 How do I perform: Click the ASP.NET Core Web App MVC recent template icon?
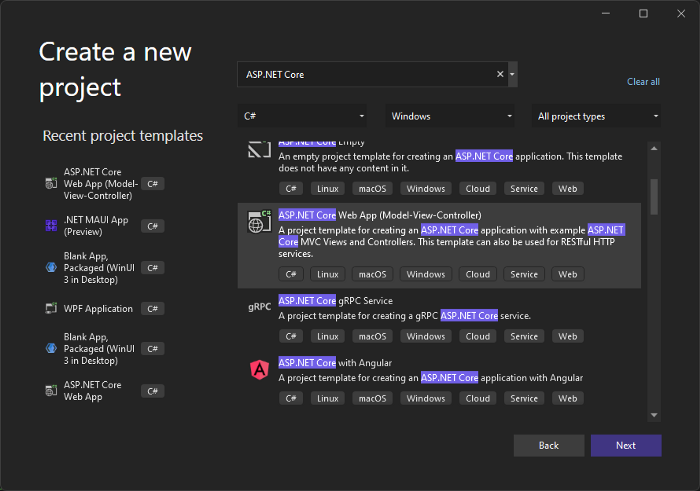tap(51, 183)
